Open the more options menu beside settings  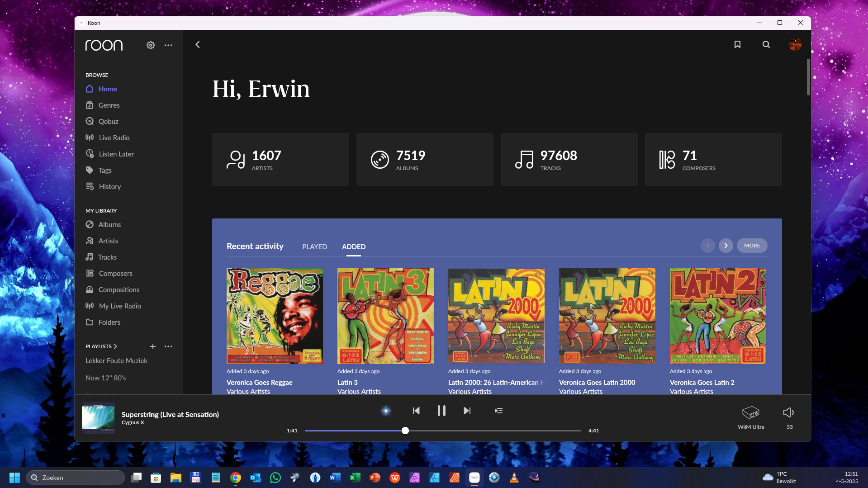point(168,45)
